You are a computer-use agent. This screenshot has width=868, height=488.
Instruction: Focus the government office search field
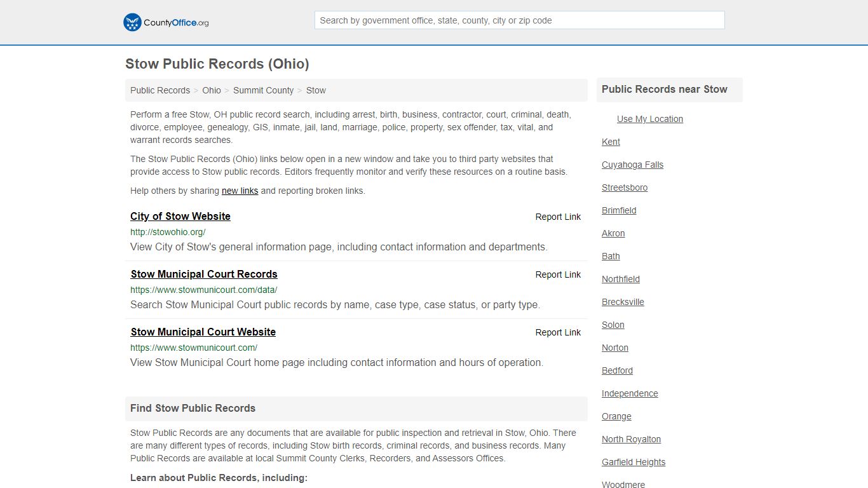click(519, 20)
